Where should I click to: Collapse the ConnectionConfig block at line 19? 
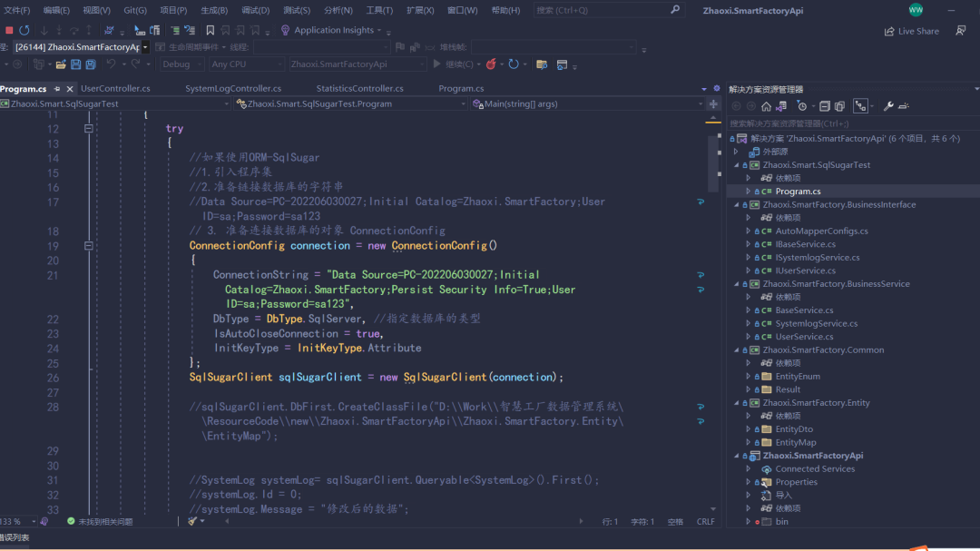click(x=89, y=246)
